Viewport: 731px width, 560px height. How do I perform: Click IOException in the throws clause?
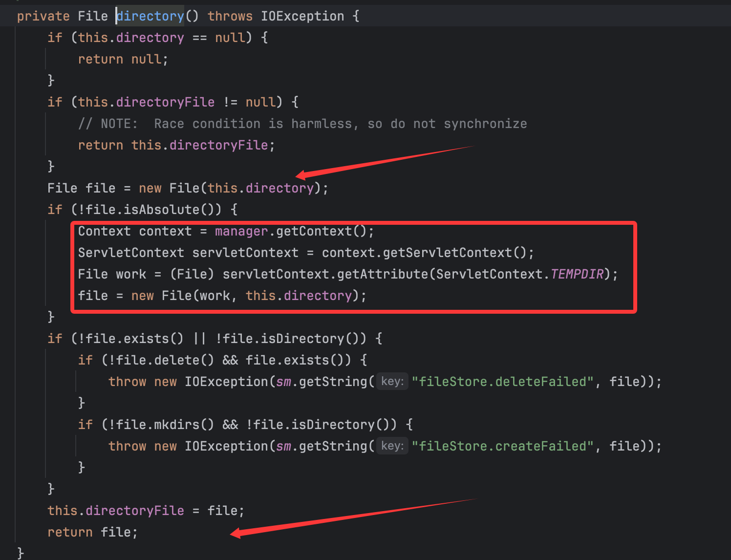click(x=302, y=16)
